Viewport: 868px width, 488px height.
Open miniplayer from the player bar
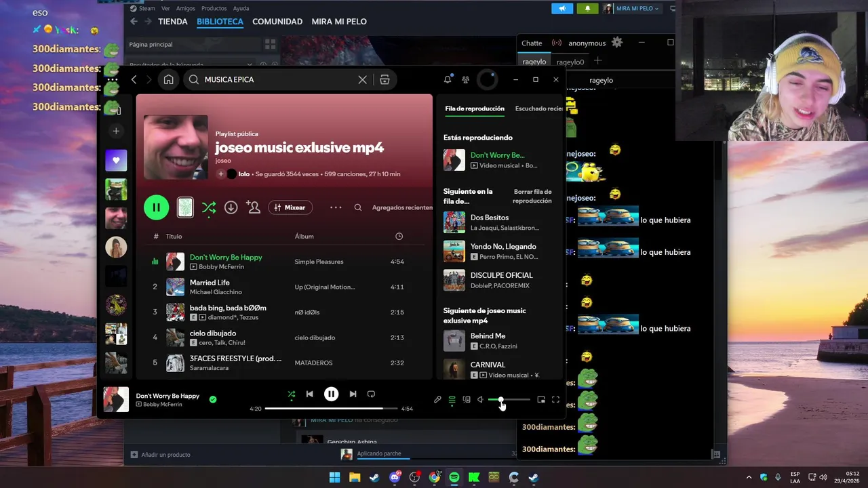[x=541, y=400]
